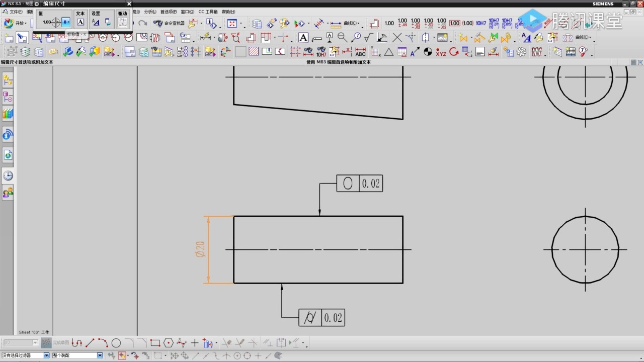Click the triangle symbol icon
This screenshot has width=644, height=362.
coord(389,52)
